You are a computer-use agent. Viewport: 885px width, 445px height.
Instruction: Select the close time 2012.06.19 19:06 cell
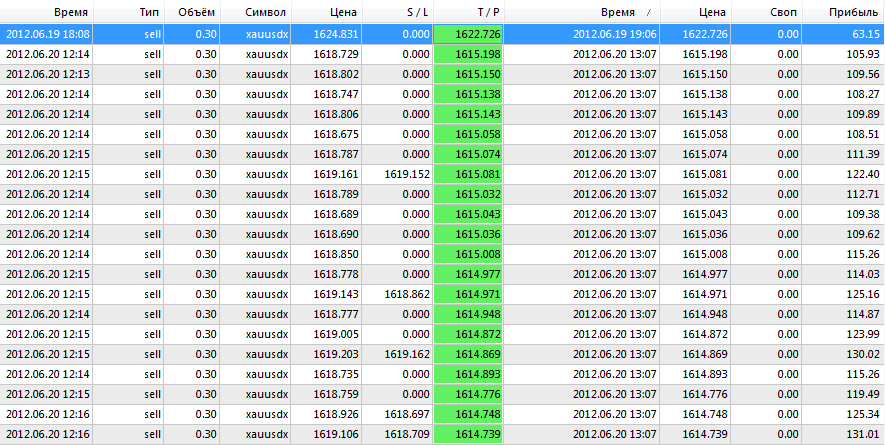pyautogui.click(x=582, y=34)
